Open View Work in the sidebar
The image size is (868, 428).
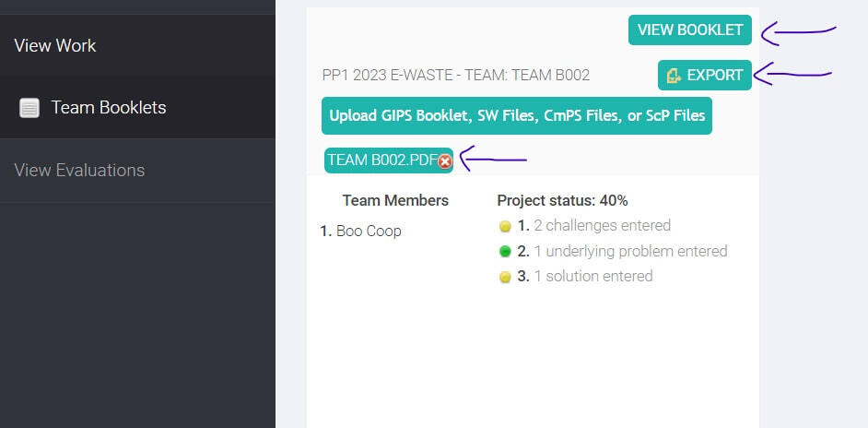tap(55, 45)
